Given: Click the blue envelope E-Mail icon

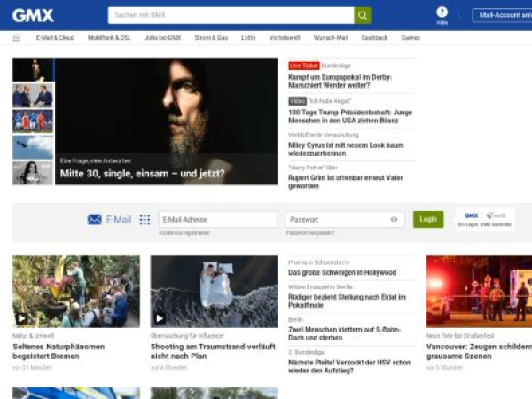Looking at the screenshot, I should [x=94, y=220].
